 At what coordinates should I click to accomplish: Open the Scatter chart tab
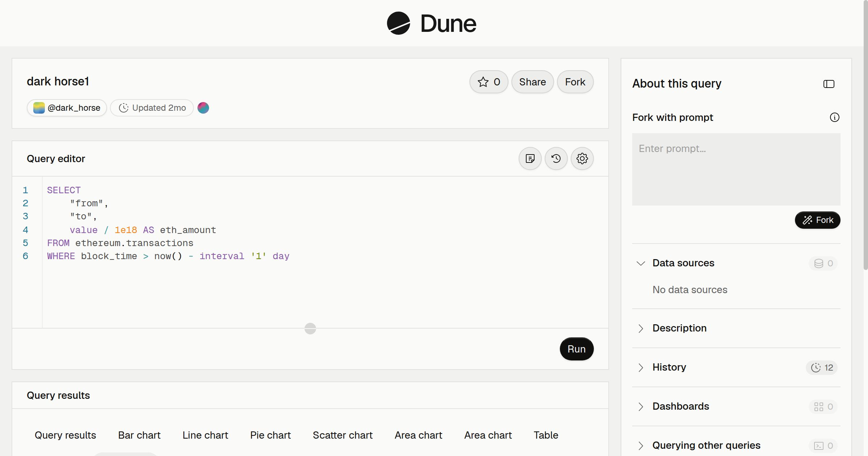(x=342, y=435)
